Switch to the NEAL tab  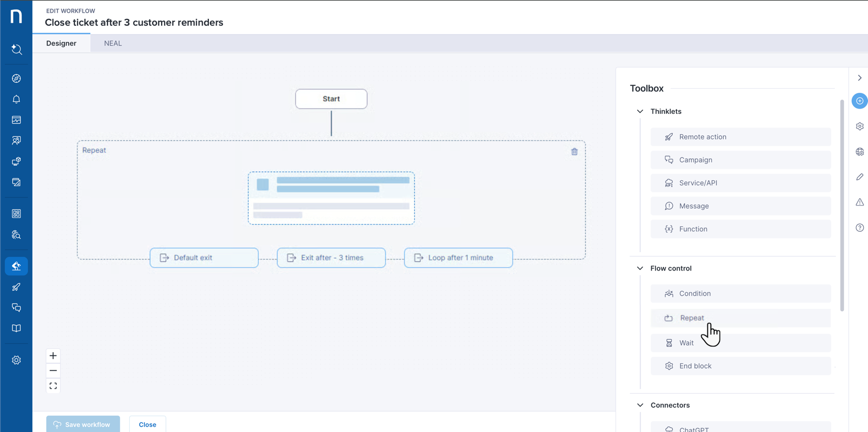pyautogui.click(x=113, y=44)
